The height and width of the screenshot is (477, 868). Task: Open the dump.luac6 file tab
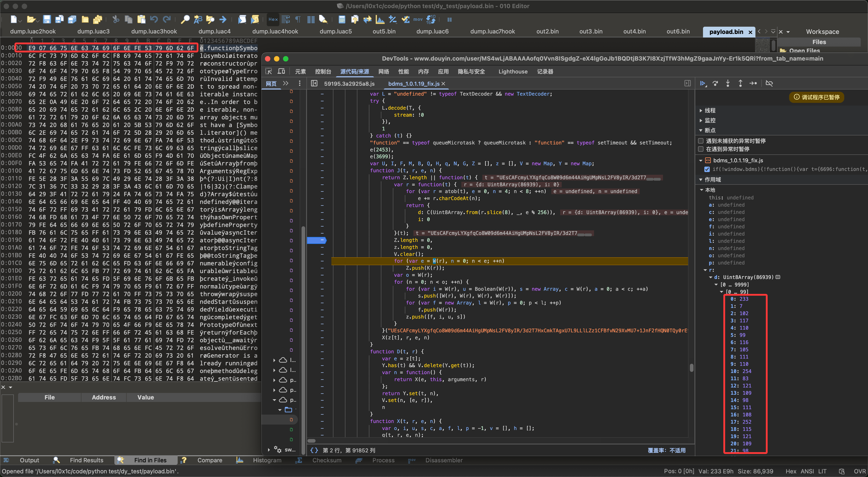432,31
